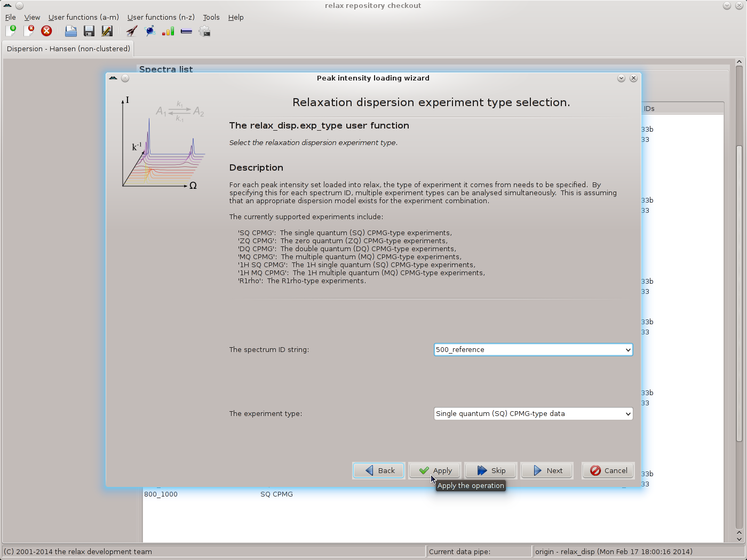Screen dimensions: 747x560
Task: Open the results viewer bar chart icon
Action: click(x=168, y=31)
